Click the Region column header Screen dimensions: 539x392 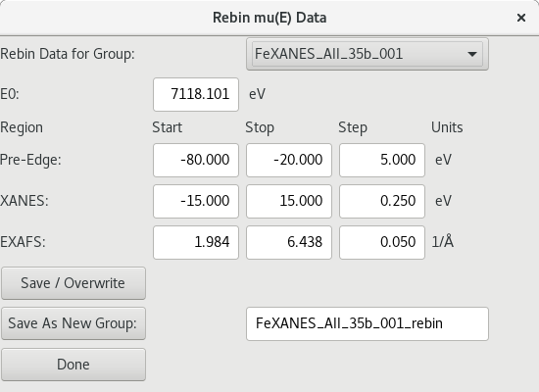click(x=22, y=128)
